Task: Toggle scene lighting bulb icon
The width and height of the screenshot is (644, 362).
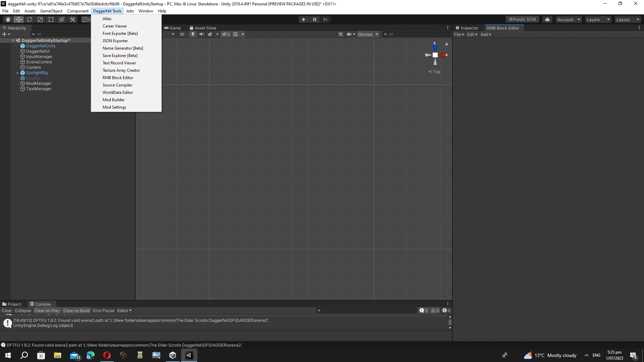Action: point(193,34)
